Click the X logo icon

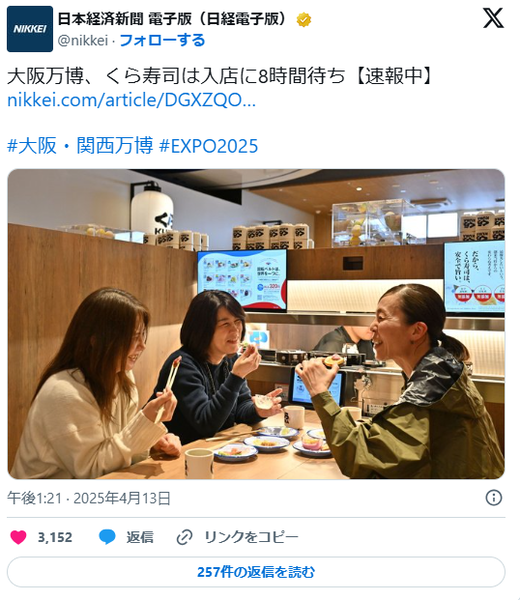[x=493, y=18]
